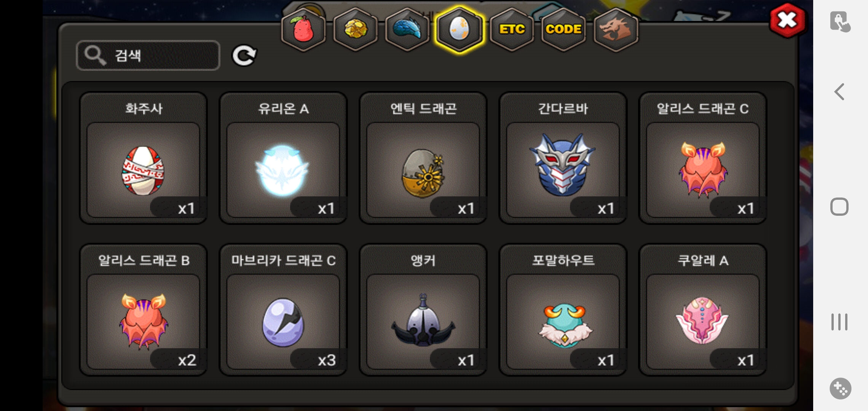Pick the teal 포말하우트 egg

tap(563, 310)
